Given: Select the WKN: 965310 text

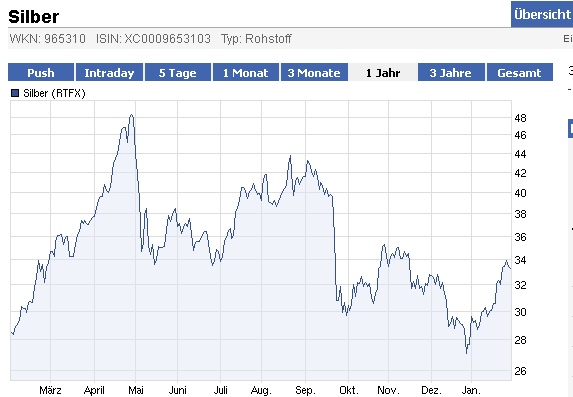Looking at the screenshot, I should (x=48, y=39).
